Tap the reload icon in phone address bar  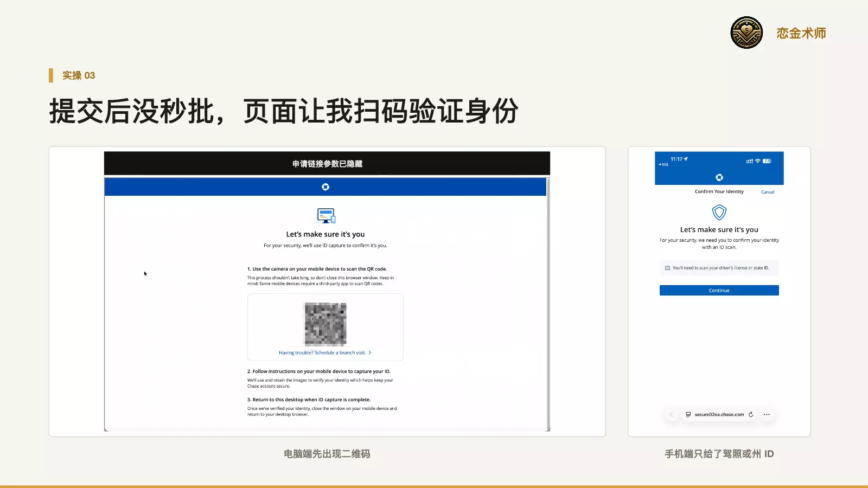(x=751, y=414)
